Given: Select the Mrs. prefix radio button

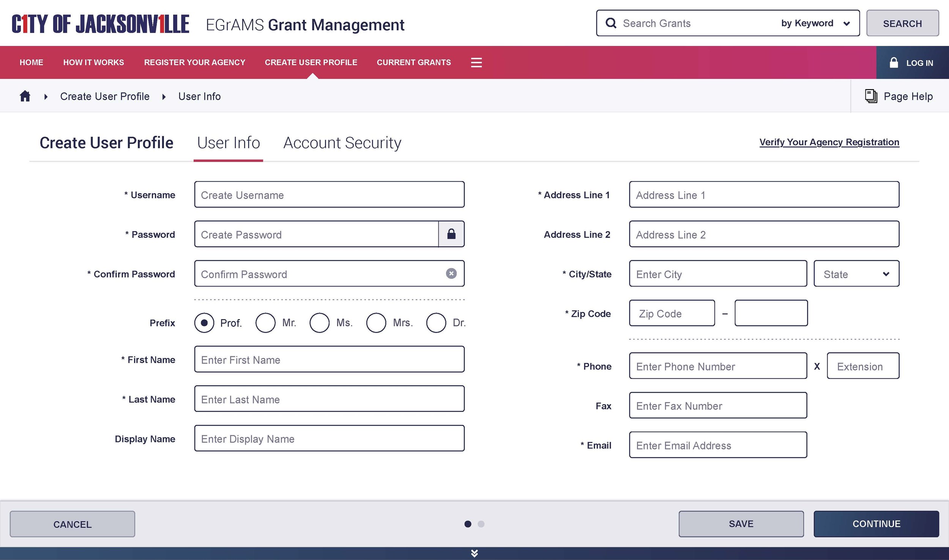Looking at the screenshot, I should (376, 323).
